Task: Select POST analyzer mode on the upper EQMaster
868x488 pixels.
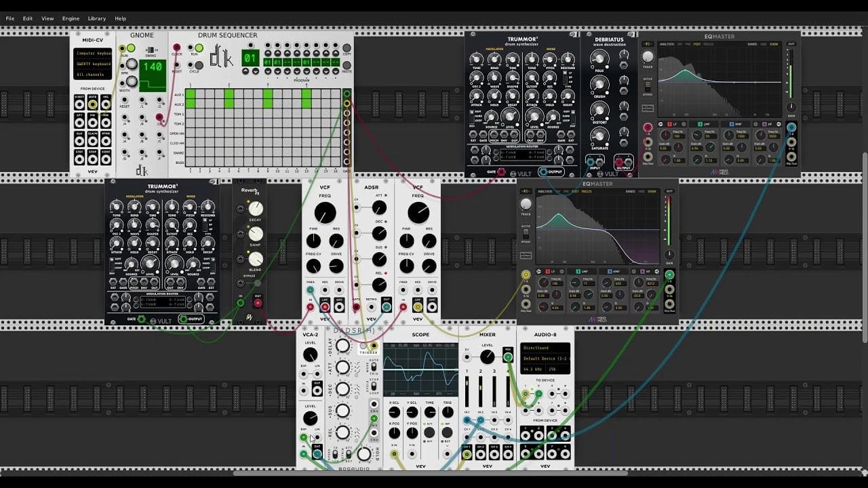Action: pos(696,43)
